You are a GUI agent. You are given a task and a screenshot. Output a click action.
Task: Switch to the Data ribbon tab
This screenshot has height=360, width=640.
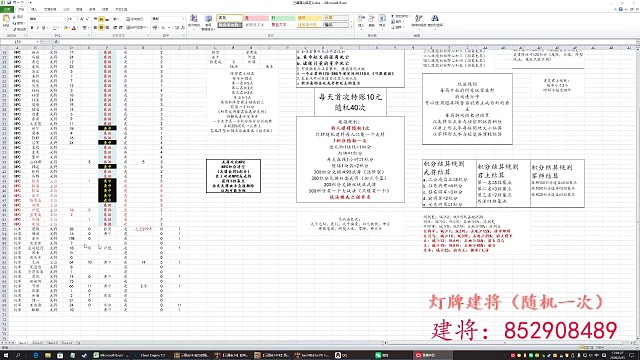click(x=79, y=9)
